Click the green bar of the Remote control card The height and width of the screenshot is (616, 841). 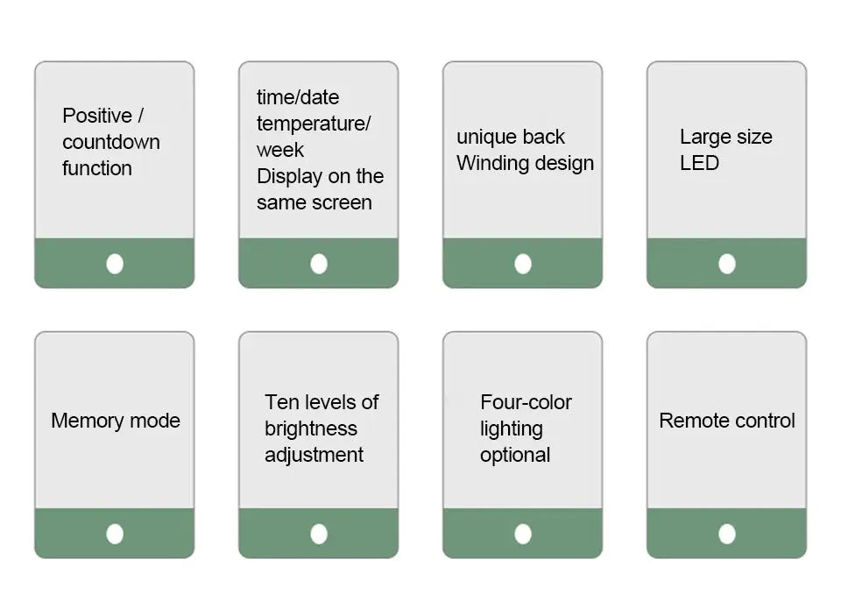(x=727, y=534)
